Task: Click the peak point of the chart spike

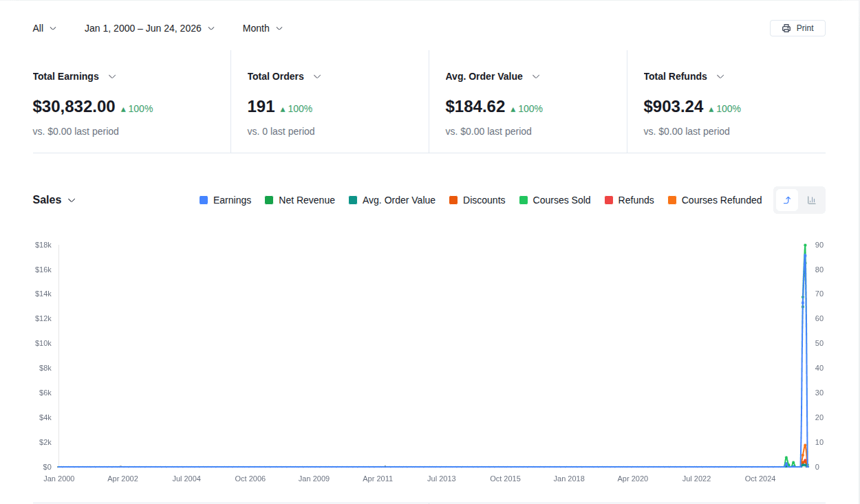Action: point(805,245)
